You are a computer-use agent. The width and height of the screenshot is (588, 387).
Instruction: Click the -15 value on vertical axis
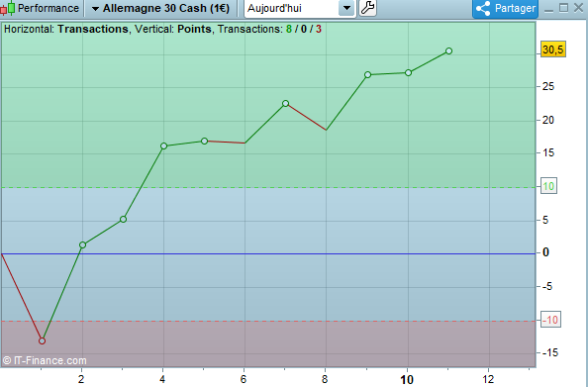549,352
